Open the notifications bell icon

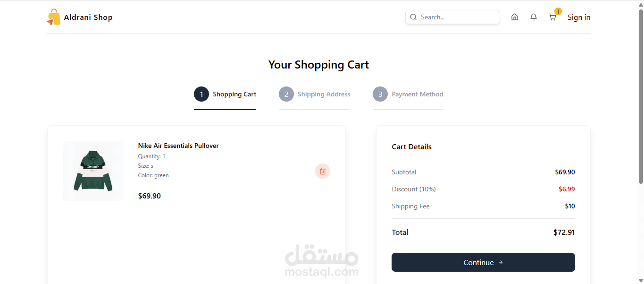point(534,17)
